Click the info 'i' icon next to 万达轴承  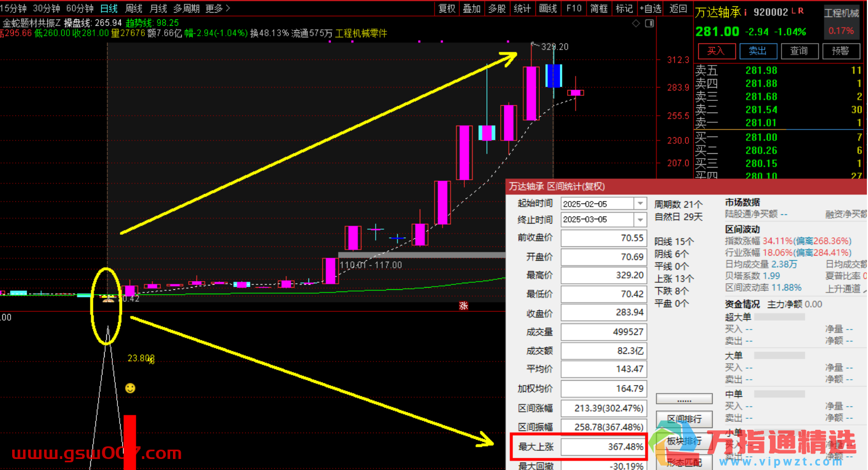746,12
